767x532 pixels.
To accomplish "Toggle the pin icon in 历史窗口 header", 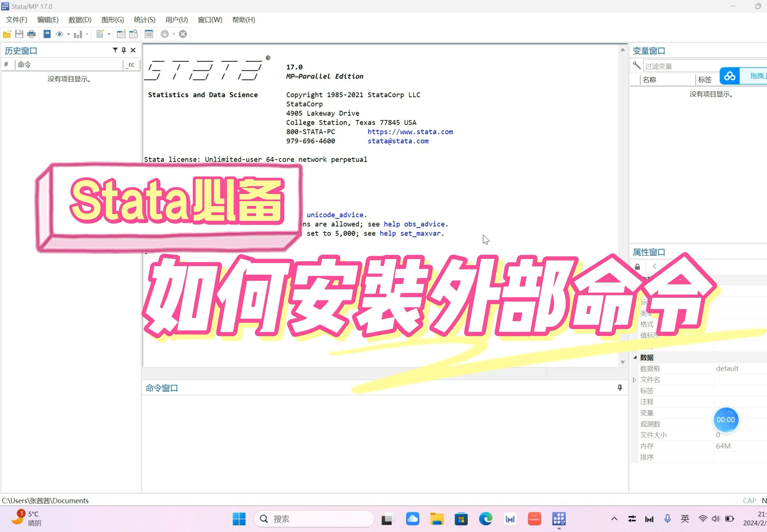I will coord(124,50).
